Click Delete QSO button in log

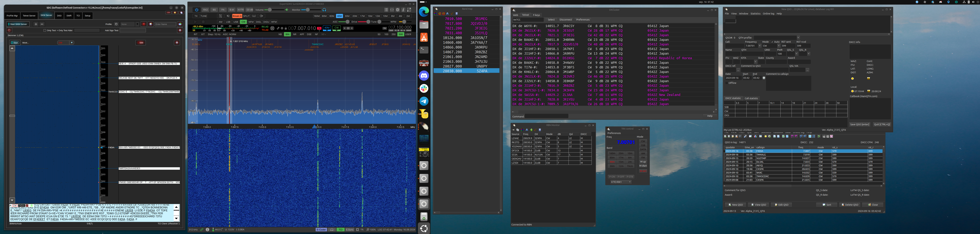(x=850, y=205)
